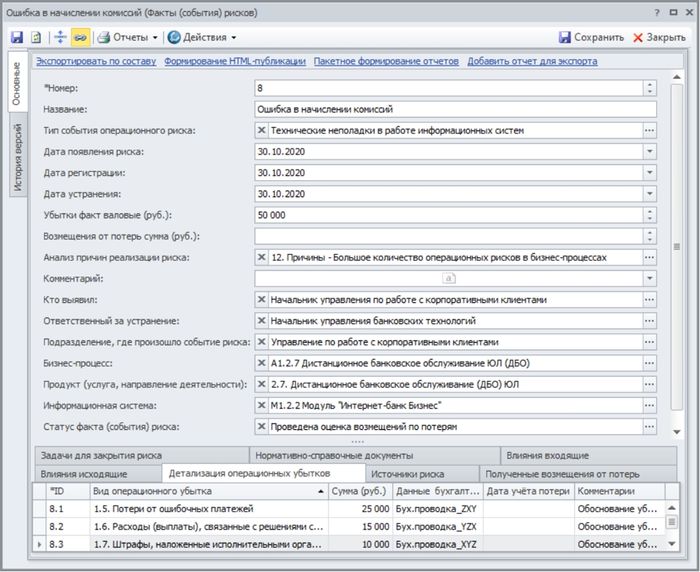
Task: Clear the Кто выявил field with X
Action: (262, 299)
